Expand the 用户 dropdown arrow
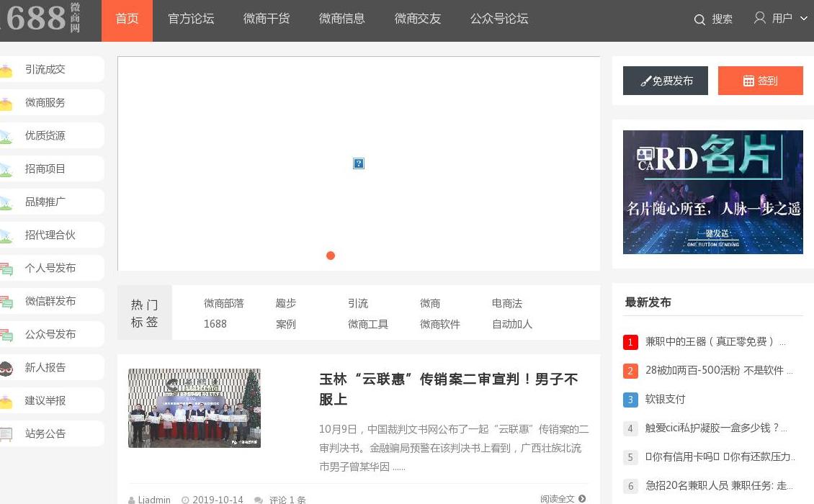Image resolution: width=814 pixels, height=504 pixels. tap(804, 19)
